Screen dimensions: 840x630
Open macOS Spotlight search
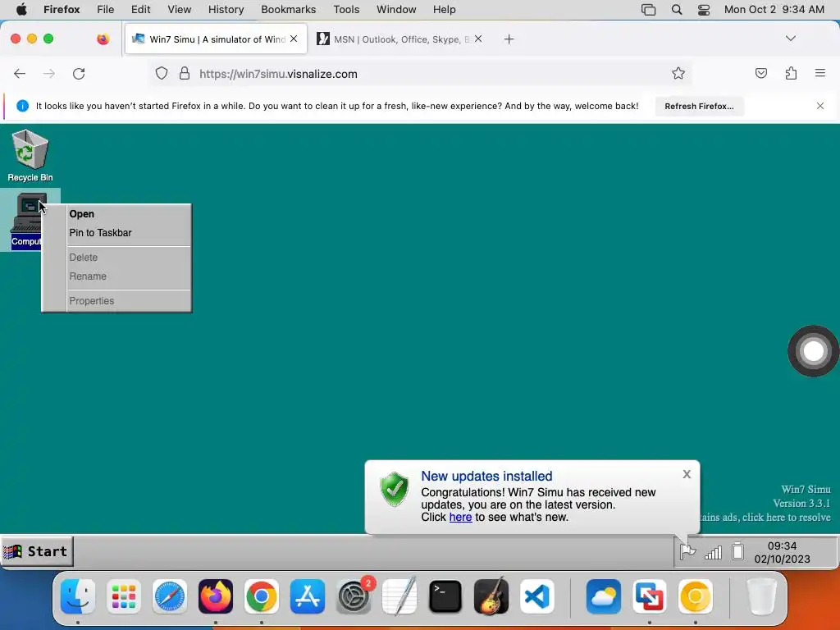[677, 10]
